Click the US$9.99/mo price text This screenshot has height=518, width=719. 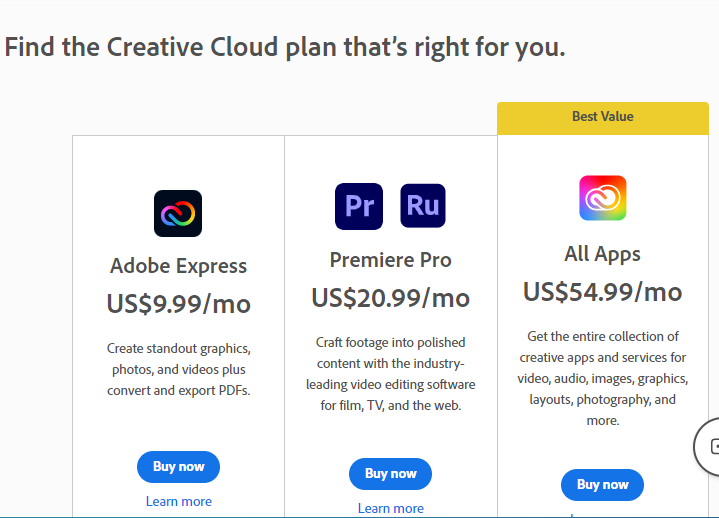pos(178,304)
